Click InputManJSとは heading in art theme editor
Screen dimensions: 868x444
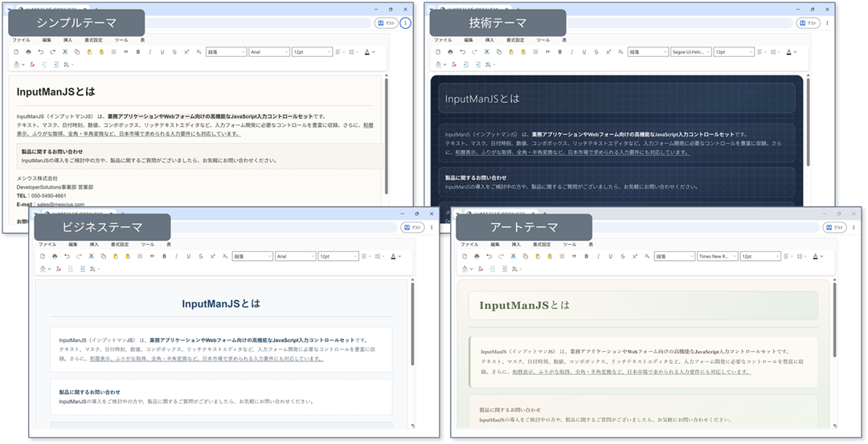click(524, 305)
